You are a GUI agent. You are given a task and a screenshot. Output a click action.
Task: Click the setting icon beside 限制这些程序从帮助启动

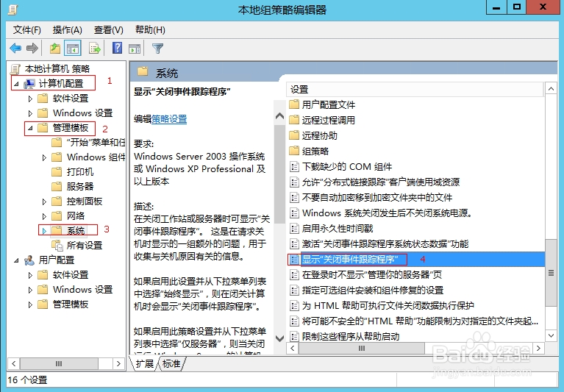294,337
